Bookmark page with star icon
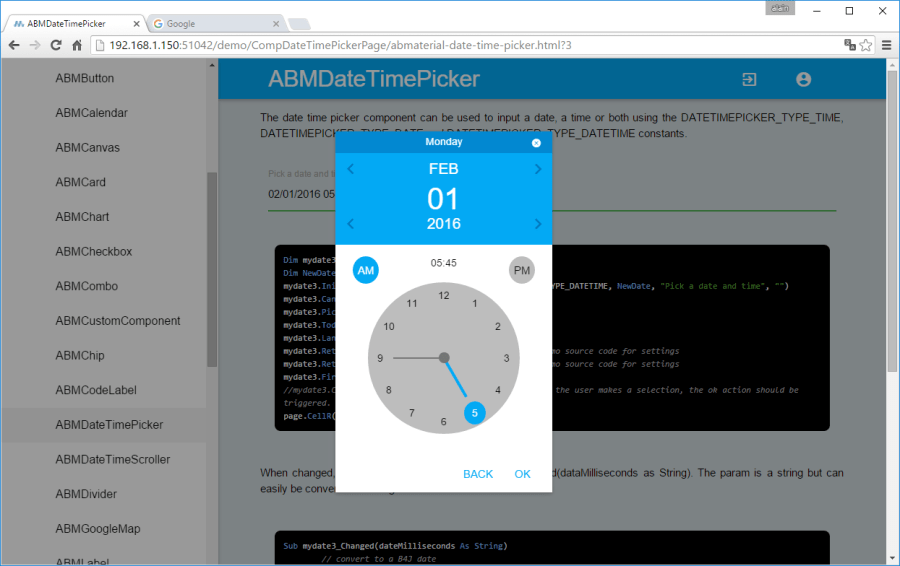The image size is (900, 566). pos(866,45)
